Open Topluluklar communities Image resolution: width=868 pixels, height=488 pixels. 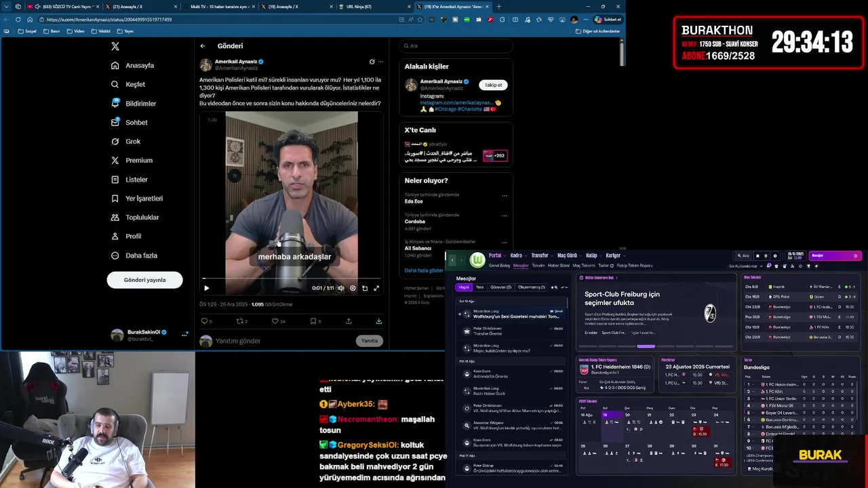click(x=134, y=218)
